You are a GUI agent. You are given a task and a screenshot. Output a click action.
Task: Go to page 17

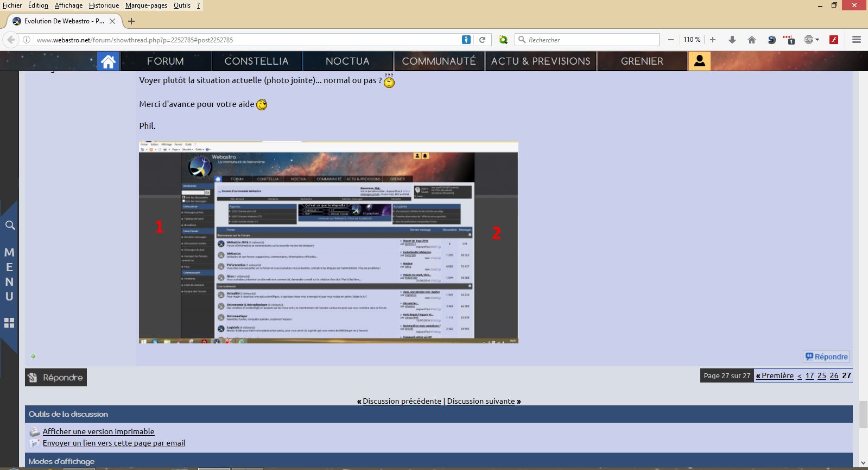(x=809, y=375)
